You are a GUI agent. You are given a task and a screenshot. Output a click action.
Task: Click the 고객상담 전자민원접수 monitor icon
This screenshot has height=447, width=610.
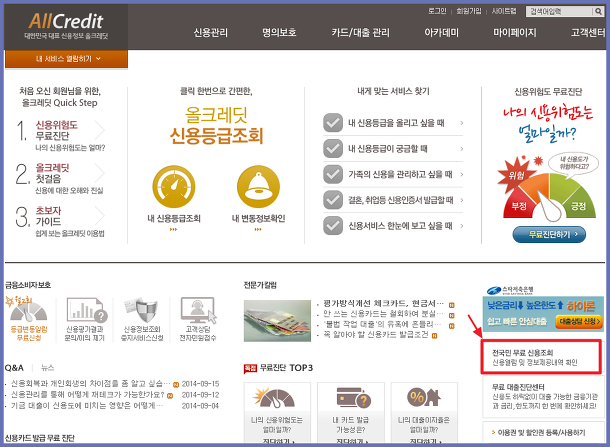click(198, 310)
